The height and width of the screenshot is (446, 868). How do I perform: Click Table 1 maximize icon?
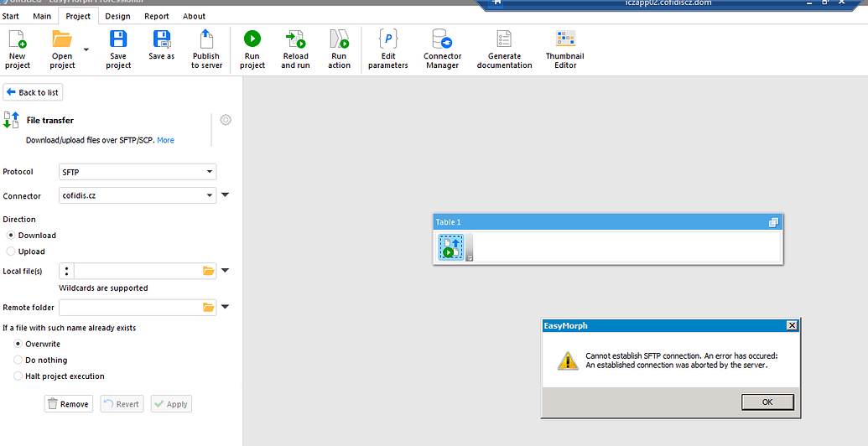[x=773, y=222]
